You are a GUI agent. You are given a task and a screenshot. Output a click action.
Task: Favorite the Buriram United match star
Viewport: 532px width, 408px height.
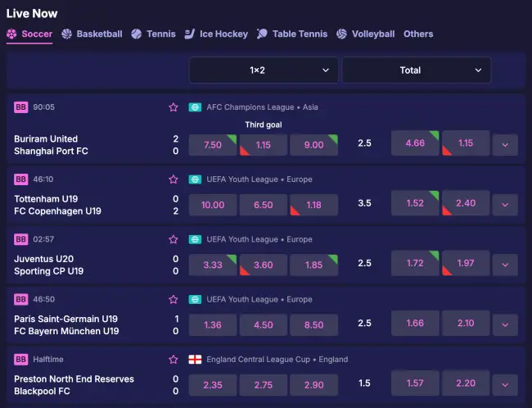point(173,107)
